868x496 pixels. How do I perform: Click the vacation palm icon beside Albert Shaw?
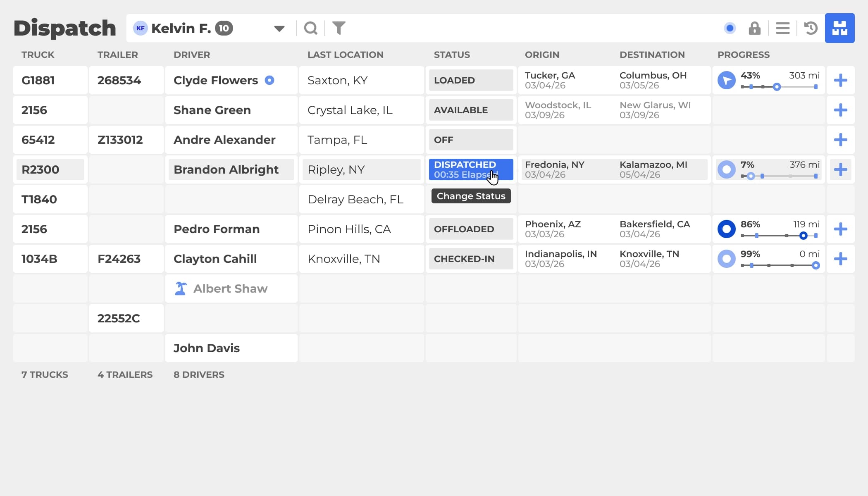(181, 289)
